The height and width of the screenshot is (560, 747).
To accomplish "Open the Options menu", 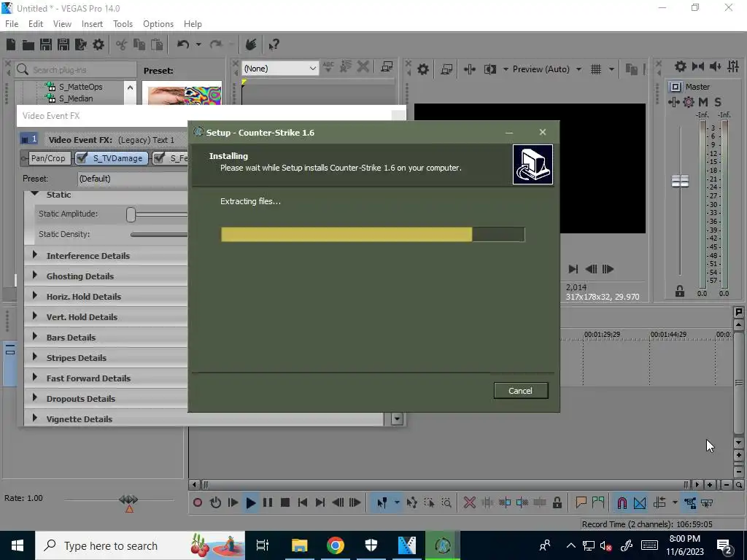I will tap(158, 24).
